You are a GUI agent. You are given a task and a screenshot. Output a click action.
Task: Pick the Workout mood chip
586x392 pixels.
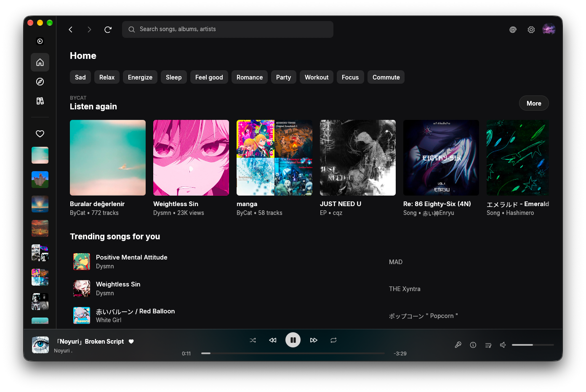point(317,77)
